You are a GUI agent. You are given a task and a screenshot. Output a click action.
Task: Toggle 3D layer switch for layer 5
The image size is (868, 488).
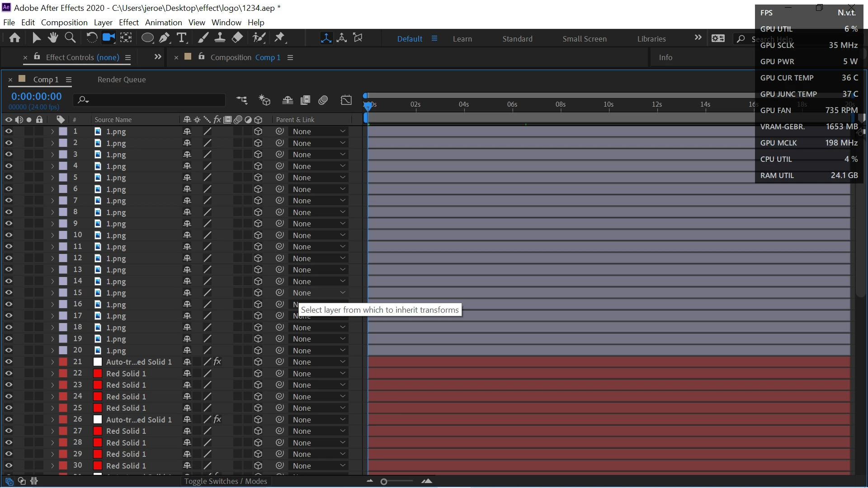[x=258, y=178]
